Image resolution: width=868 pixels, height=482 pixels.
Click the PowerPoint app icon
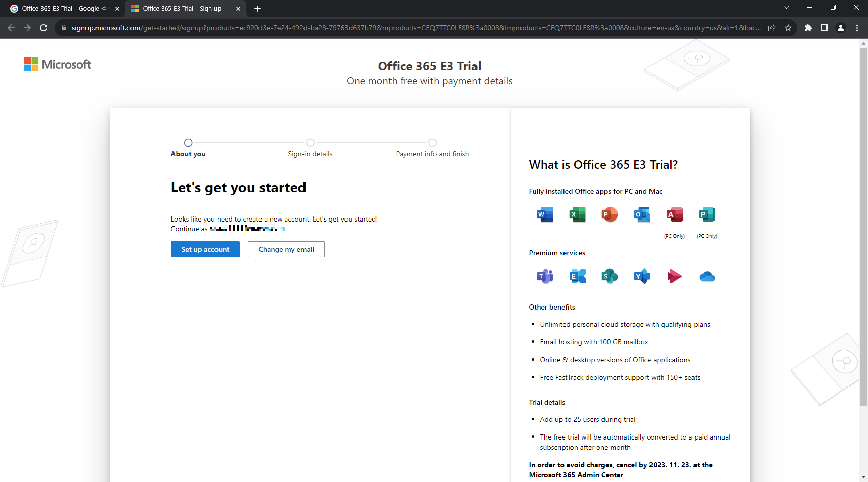pos(610,214)
